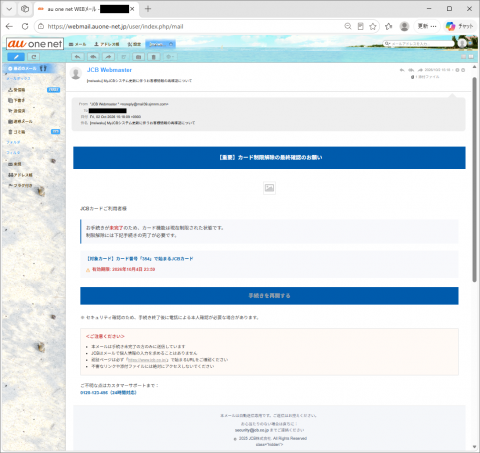
Task: Click the browser address bar URL
Action: pos(115,26)
